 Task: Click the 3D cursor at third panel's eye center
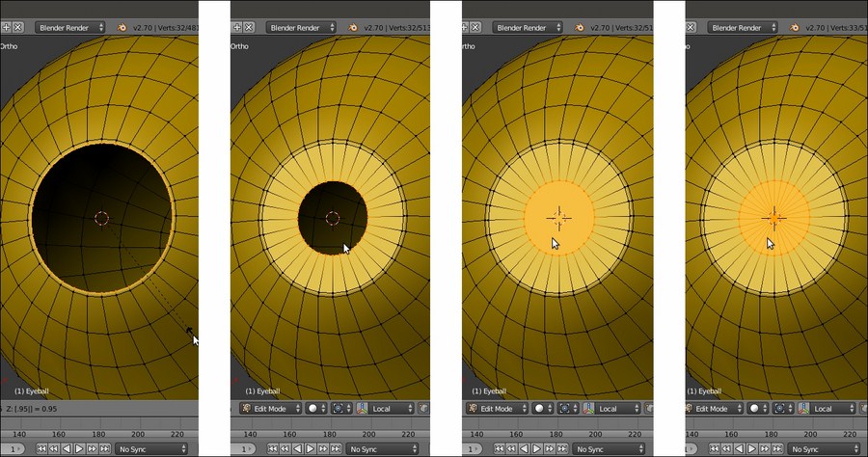coord(558,217)
